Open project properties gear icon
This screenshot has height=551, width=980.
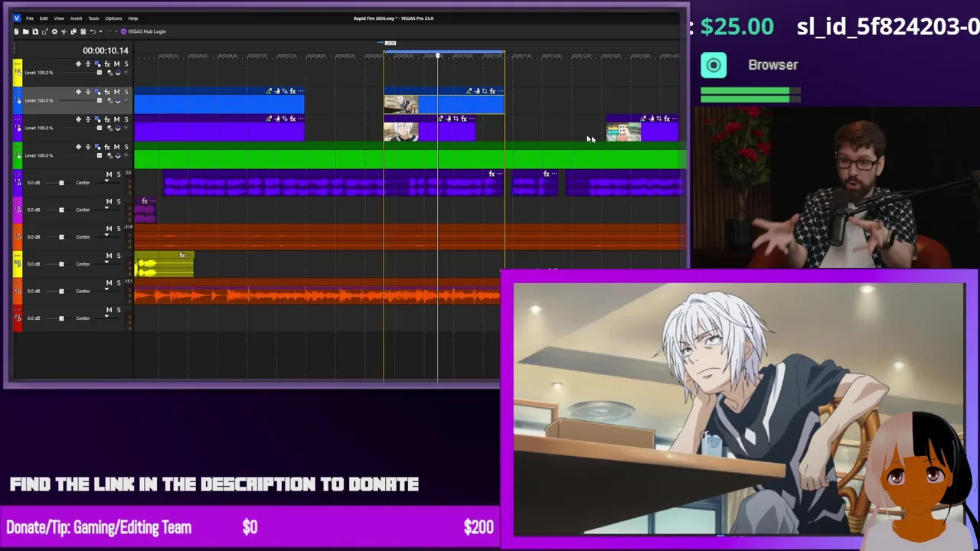click(54, 31)
